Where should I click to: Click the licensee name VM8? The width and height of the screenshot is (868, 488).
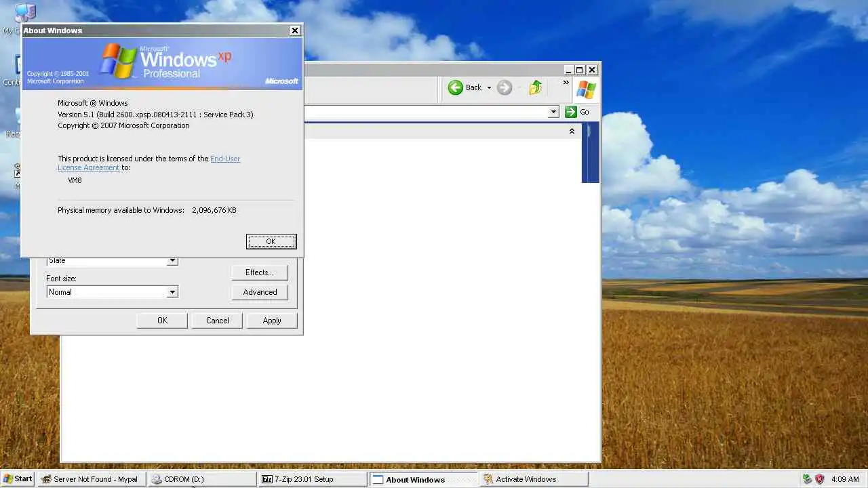(x=75, y=180)
